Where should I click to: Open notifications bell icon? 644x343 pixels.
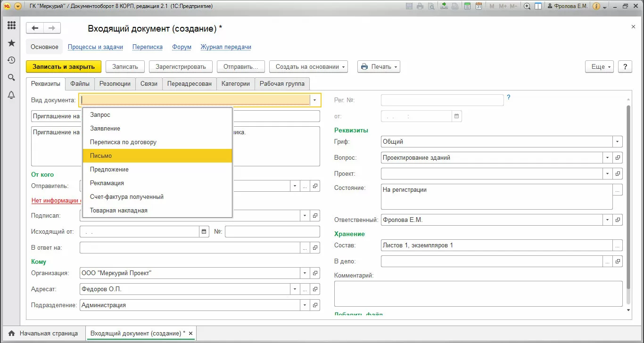12,95
